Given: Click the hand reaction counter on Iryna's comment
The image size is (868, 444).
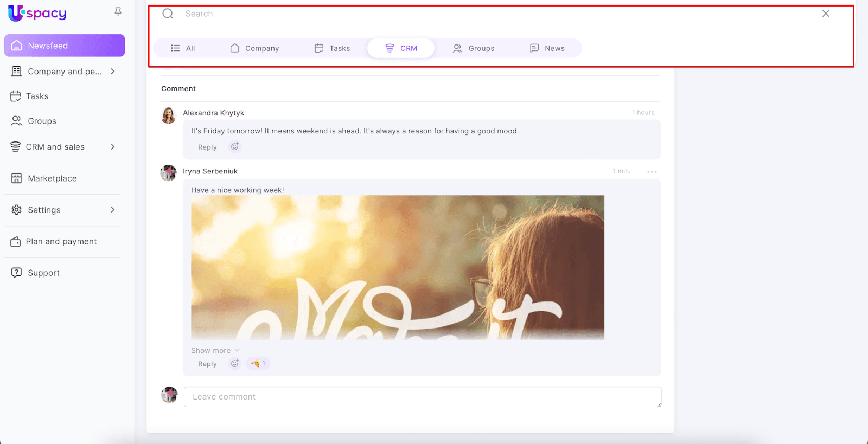Looking at the screenshot, I should coord(258,363).
